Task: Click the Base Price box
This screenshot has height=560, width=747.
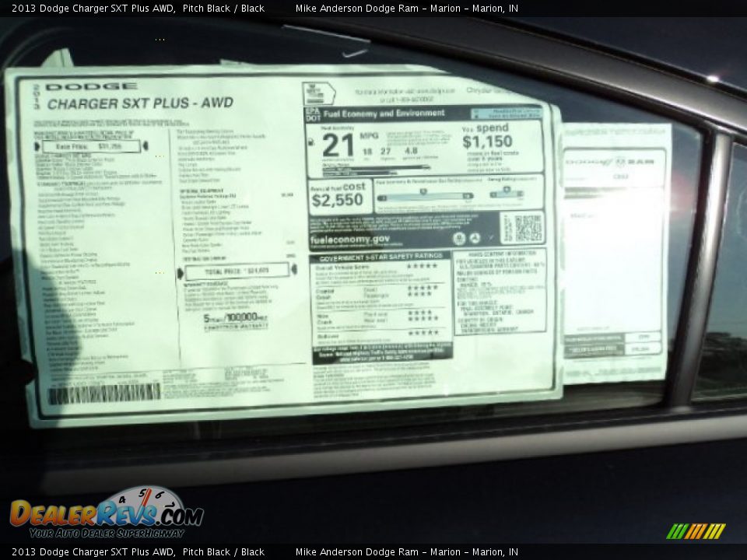Action: pos(92,147)
